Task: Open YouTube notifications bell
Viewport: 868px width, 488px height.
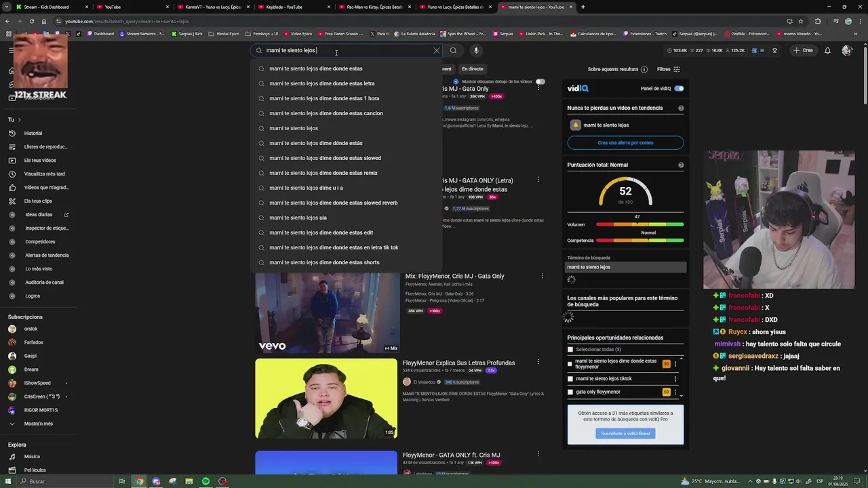Action: 827,50
